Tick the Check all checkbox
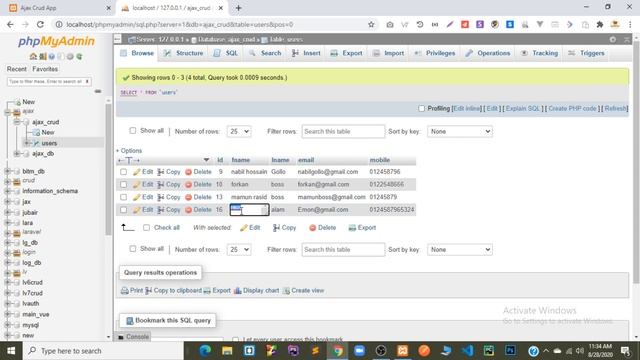 tap(147, 228)
